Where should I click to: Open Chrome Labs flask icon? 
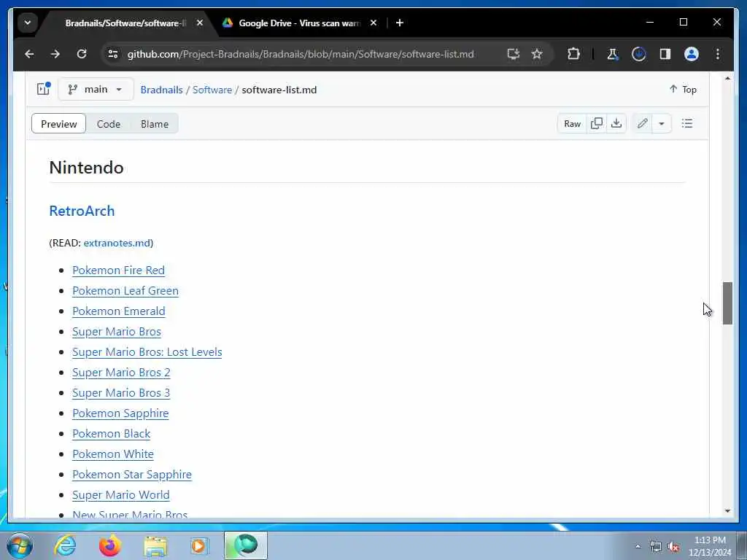tap(612, 54)
